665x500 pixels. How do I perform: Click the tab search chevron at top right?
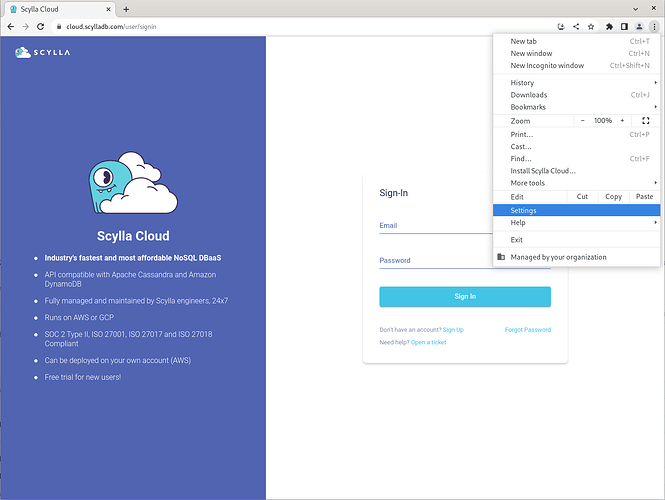point(635,9)
